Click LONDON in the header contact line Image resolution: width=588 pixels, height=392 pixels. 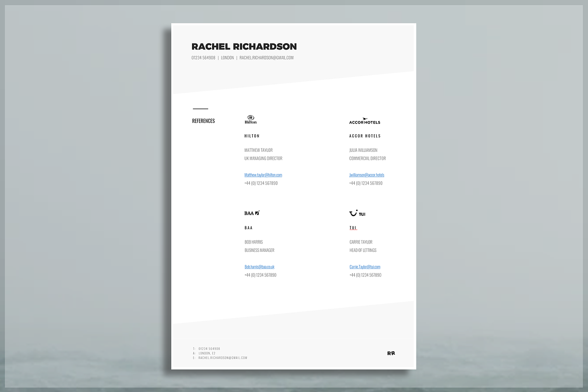[227, 58]
